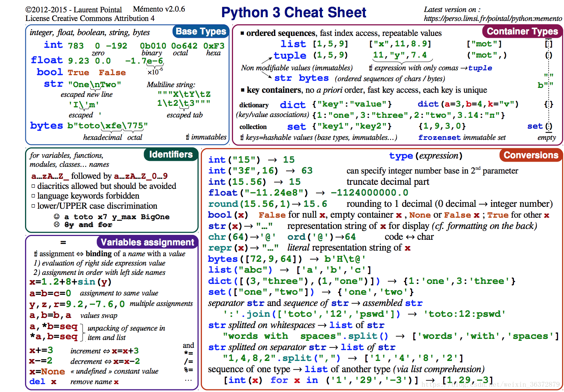This screenshot has height=392, width=564.
Task: Click the unpacking statement *a,b=seq
Action: coord(53,337)
